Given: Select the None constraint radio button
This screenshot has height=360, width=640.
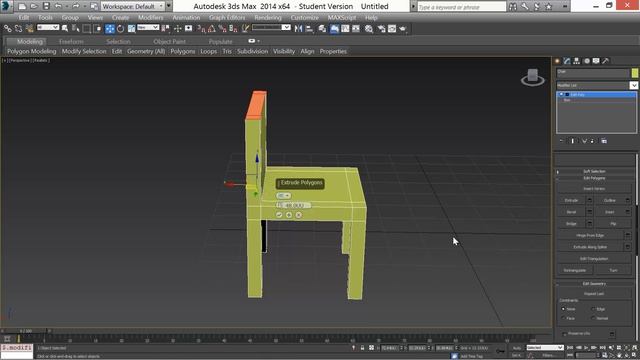Looking at the screenshot, I should pyautogui.click(x=563, y=309).
